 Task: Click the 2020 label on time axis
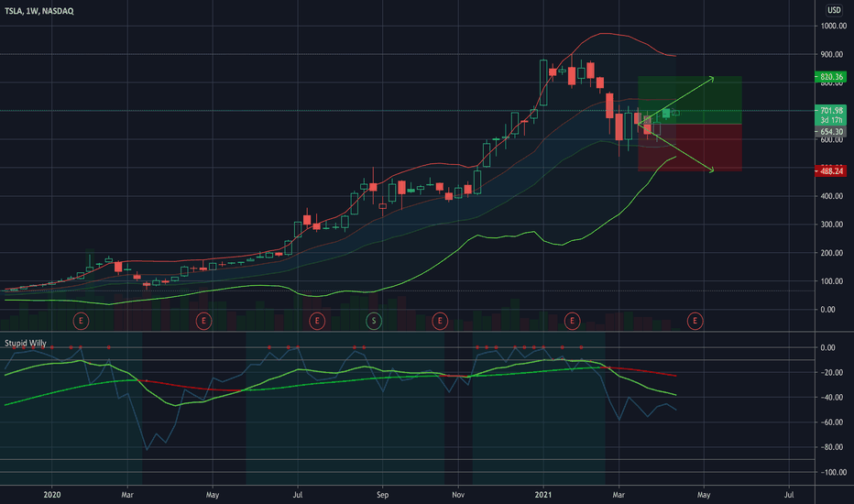(51, 495)
